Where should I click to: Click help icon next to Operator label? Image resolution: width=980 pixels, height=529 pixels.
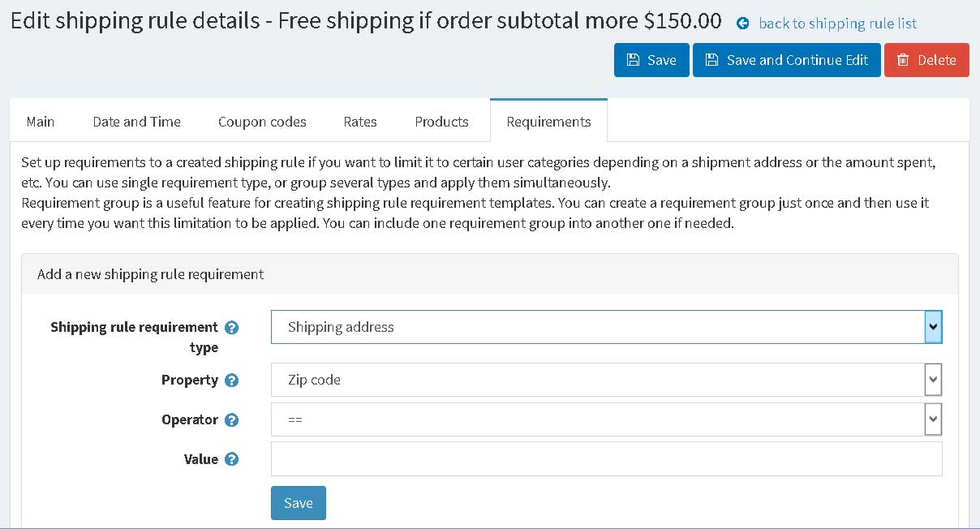click(x=231, y=419)
